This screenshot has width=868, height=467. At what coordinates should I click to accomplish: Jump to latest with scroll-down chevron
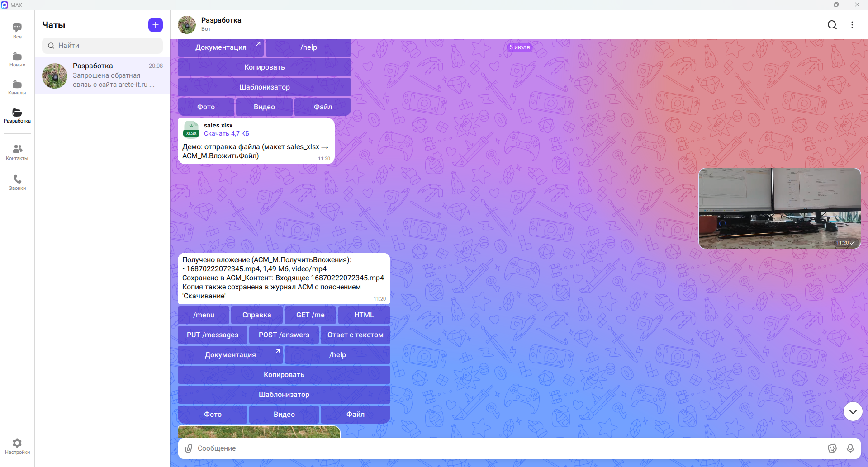tap(853, 411)
